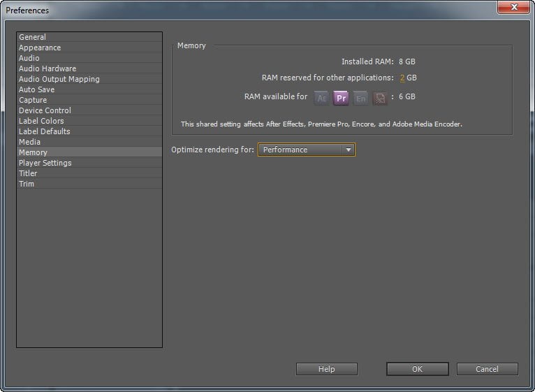Confirm preferences with OK
The image size is (535, 392).
417,369
